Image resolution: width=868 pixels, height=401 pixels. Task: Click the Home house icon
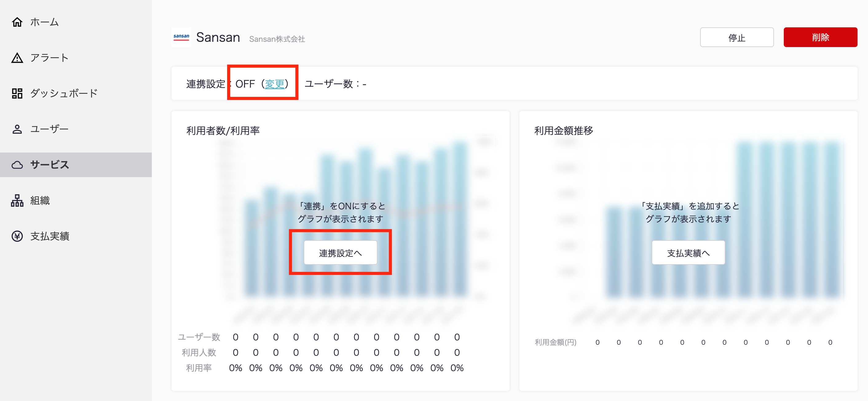click(17, 22)
